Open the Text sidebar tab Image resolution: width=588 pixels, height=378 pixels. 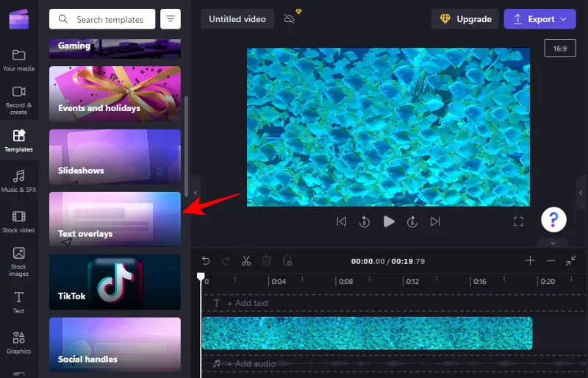click(x=18, y=302)
